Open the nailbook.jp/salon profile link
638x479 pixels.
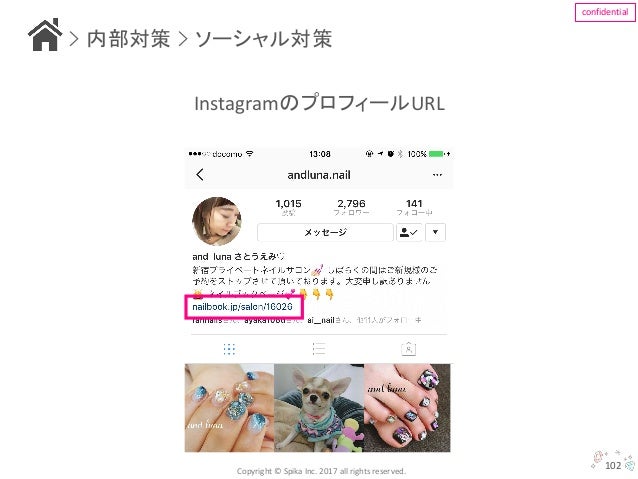[x=243, y=306]
